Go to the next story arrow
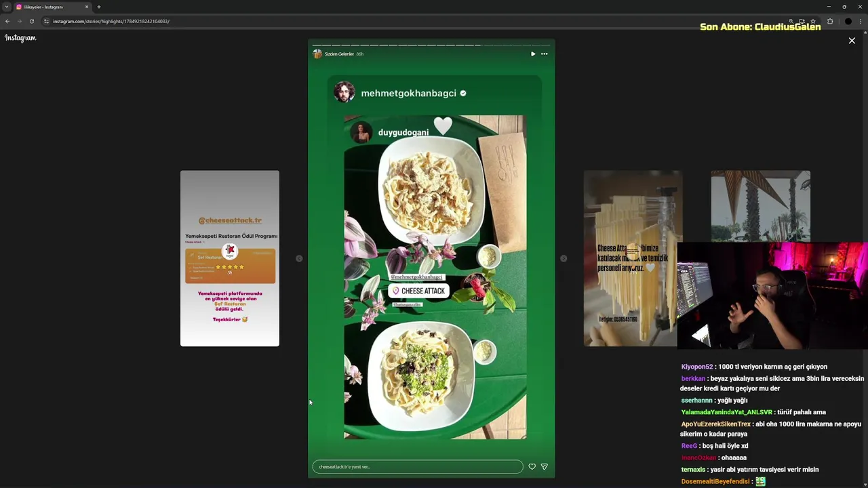 coord(564,258)
